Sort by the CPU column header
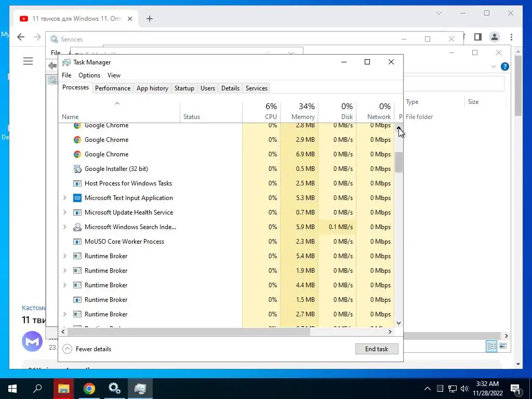 [261, 112]
